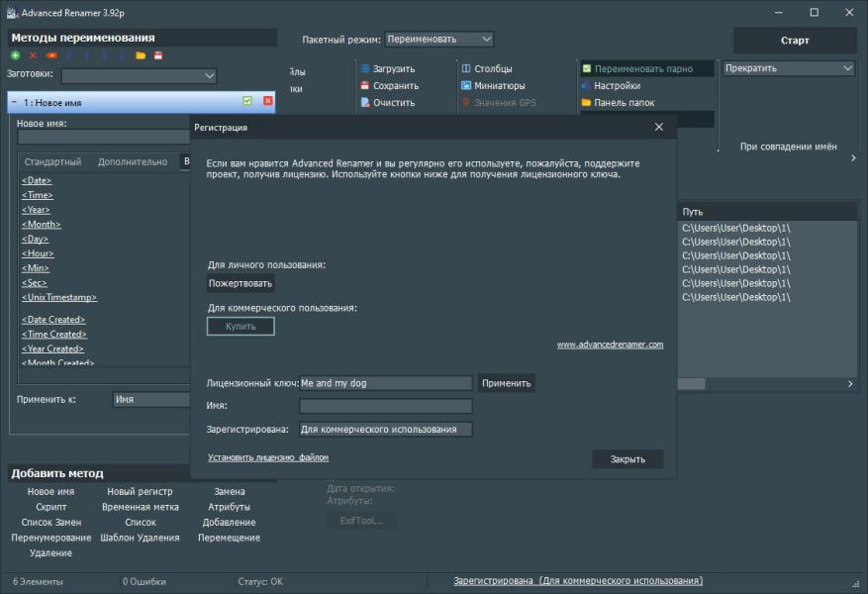This screenshot has height=594, width=868.
Task: Click the Старт button
Action: [x=795, y=41]
